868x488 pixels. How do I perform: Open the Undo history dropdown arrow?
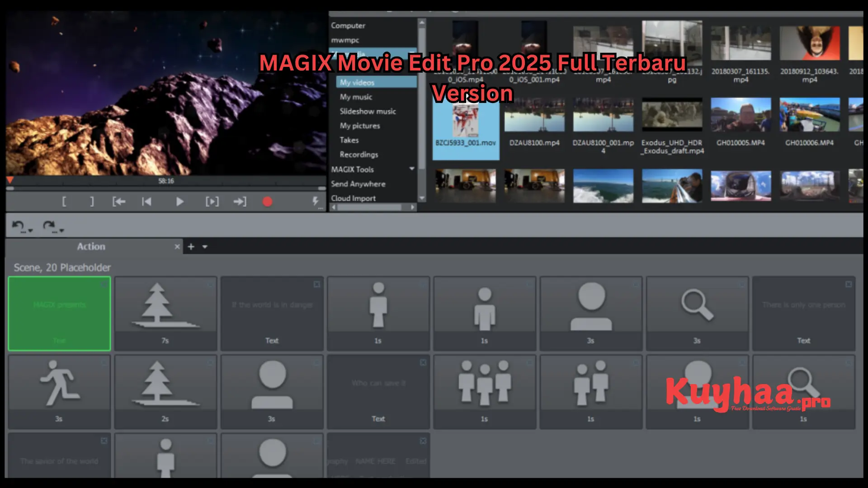pyautogui.click(x=30, y=230)
